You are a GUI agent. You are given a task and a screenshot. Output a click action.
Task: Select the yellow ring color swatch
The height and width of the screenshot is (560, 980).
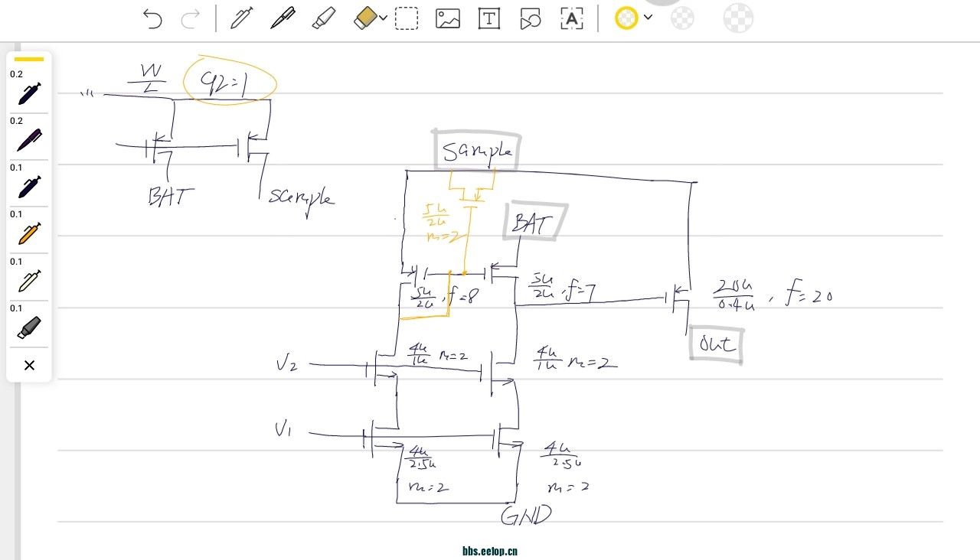click(x=626, y=18)
